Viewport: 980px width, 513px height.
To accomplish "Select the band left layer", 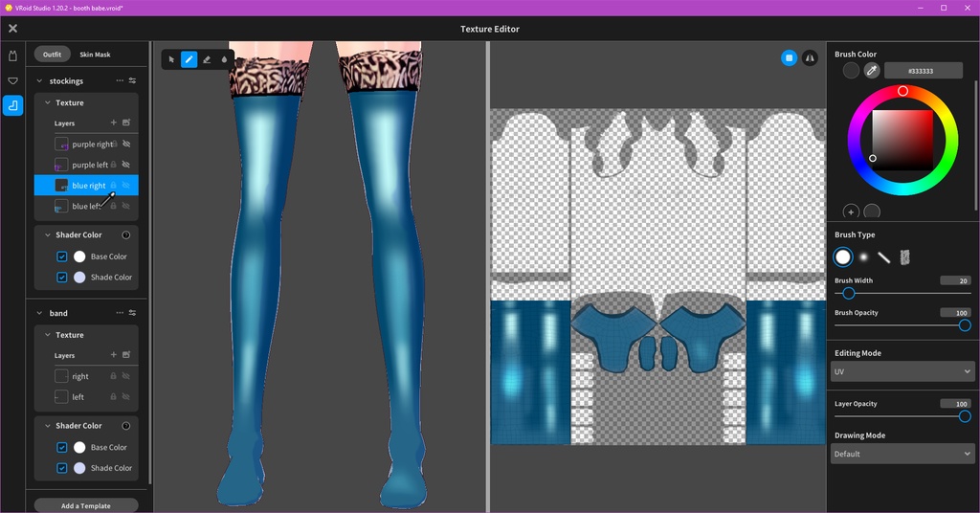I will tap(86, 397).
